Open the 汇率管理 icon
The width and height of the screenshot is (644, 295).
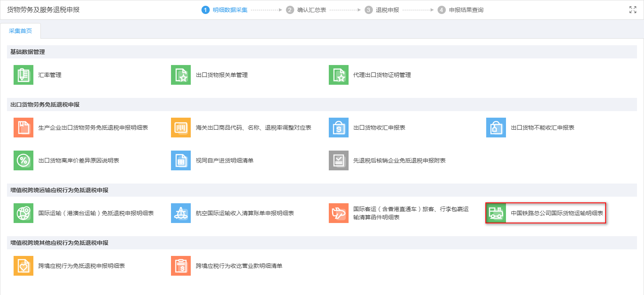click(23, 75)
